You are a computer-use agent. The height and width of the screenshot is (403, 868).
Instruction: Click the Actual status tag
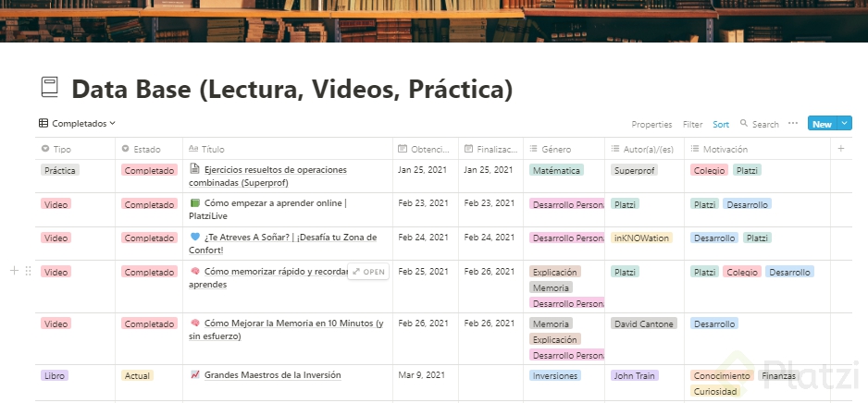click(x=137, y=376)
